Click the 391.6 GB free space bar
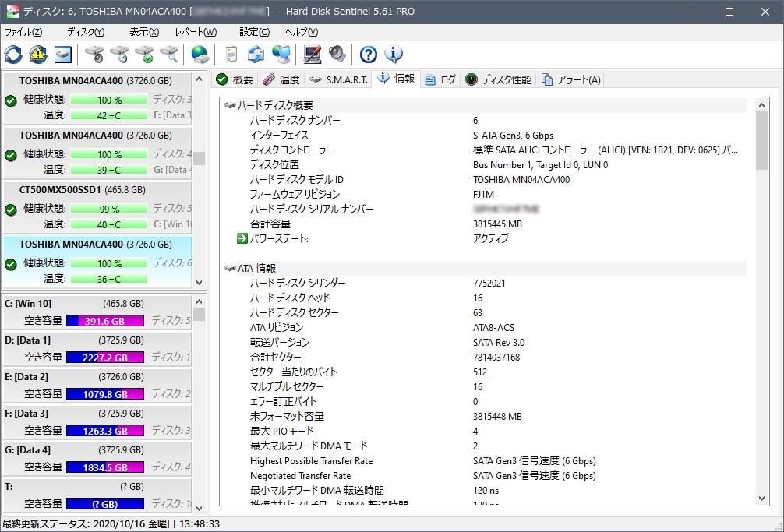Image resolution: width=784 pixels, height=532 pixels. pos(105,321)
